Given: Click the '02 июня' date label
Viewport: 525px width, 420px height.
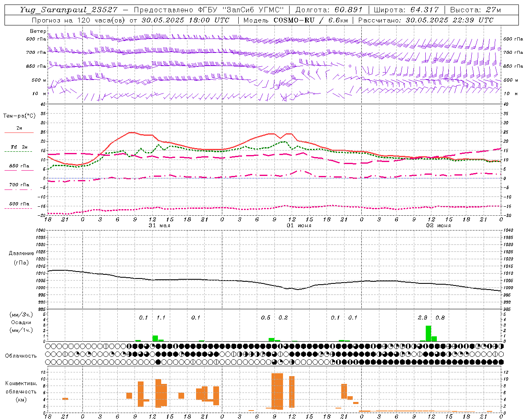Looking at the screenshot, I should [x=438, y=226].
